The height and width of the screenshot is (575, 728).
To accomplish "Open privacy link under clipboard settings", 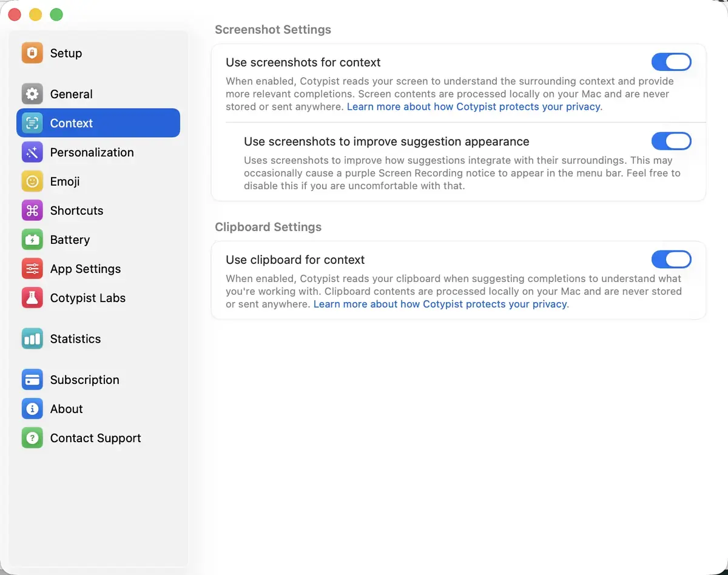I will (440, 304).
